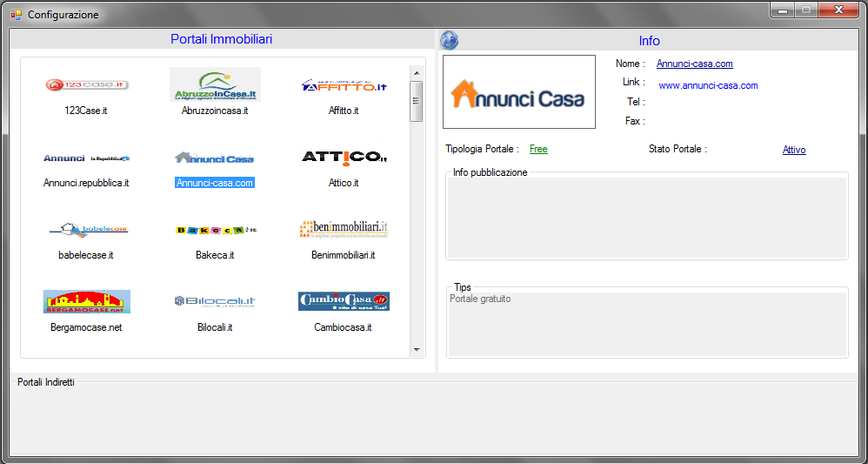868x464 pixels.
Task: Click the 123Case.it text label
Action: [86, 111]
